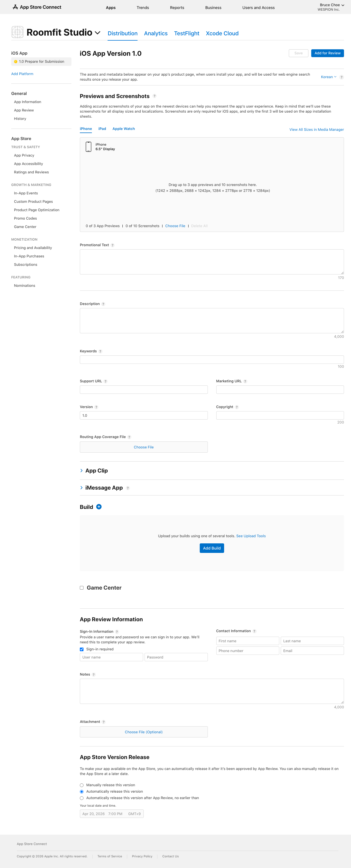
Task: Open help icon next to Keywords label
Action: (x=100, y=352)
